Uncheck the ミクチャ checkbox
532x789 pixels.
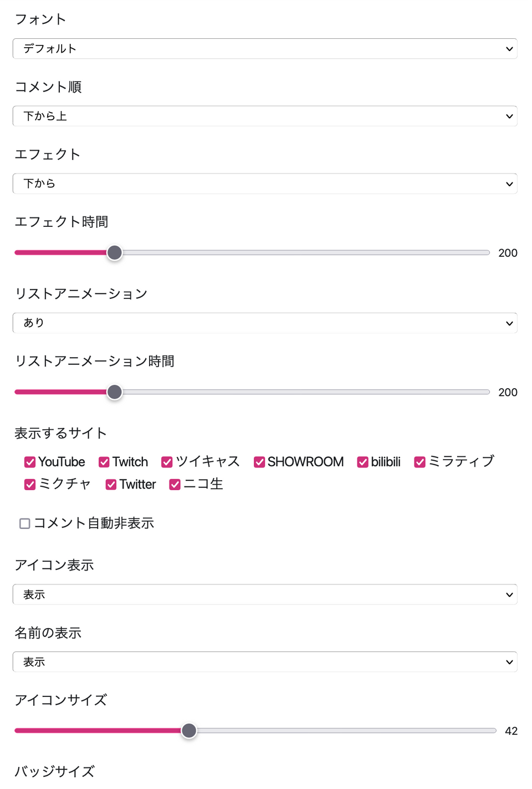pos(30,485)
